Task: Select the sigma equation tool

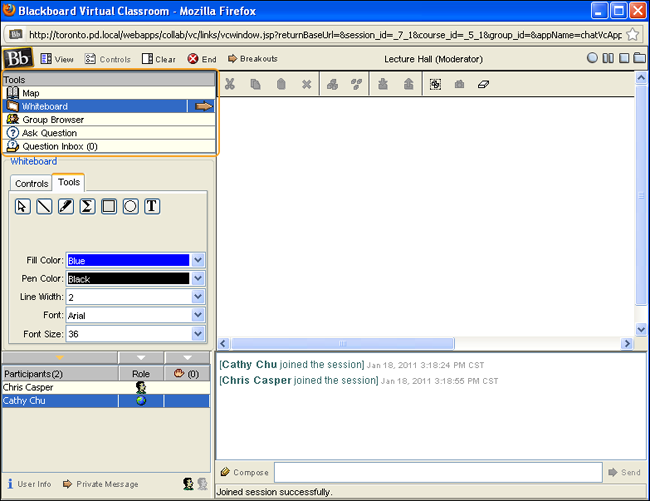Action: tap(87, 206)
